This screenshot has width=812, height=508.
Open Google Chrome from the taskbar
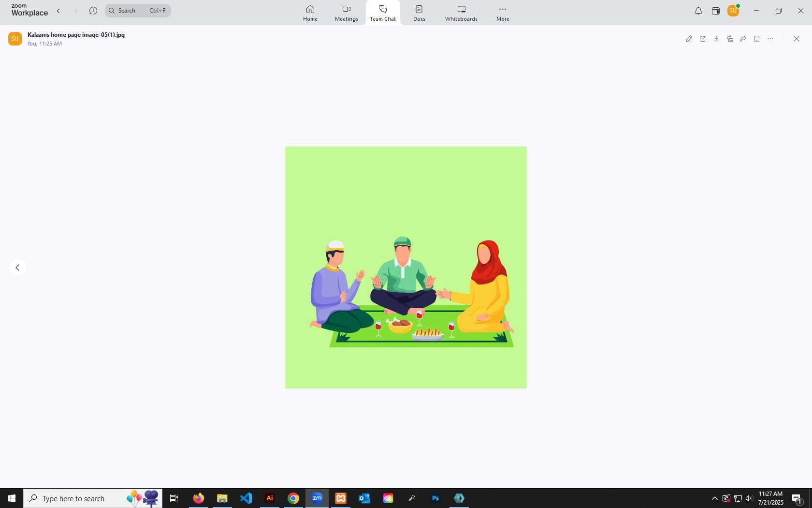click(x=293, y=498)
